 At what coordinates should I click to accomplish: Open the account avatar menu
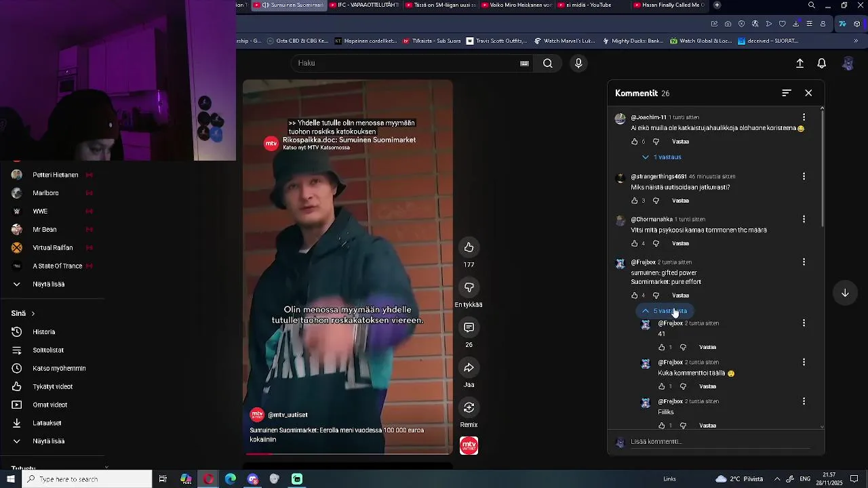click(848, 63)
